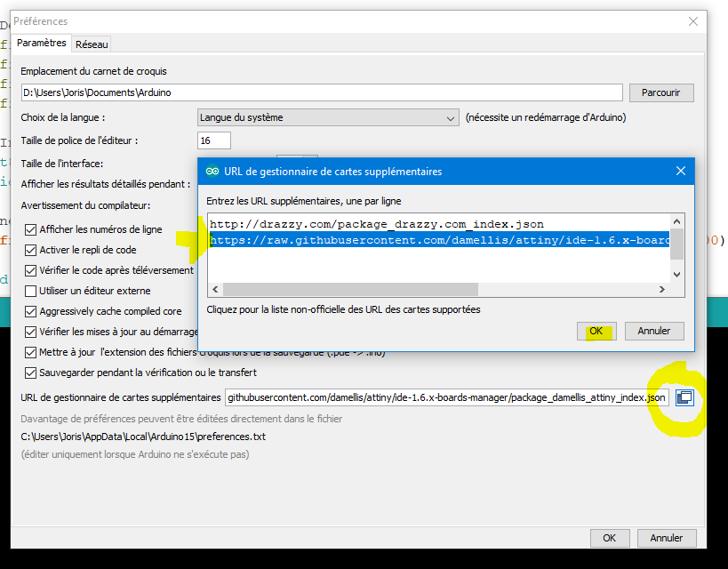The image size is (728, 569).
Task: Click OK at bottom of Préférences
Action: [610, 538]
